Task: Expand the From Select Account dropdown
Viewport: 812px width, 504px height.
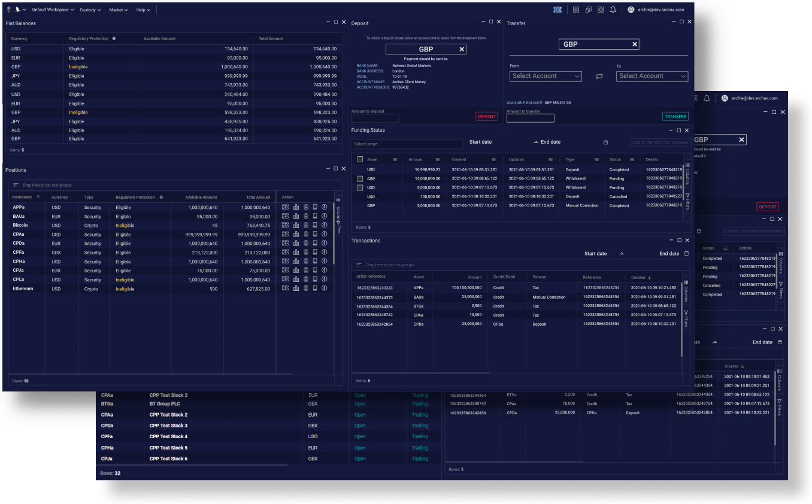Action: (x=546, y=76)
